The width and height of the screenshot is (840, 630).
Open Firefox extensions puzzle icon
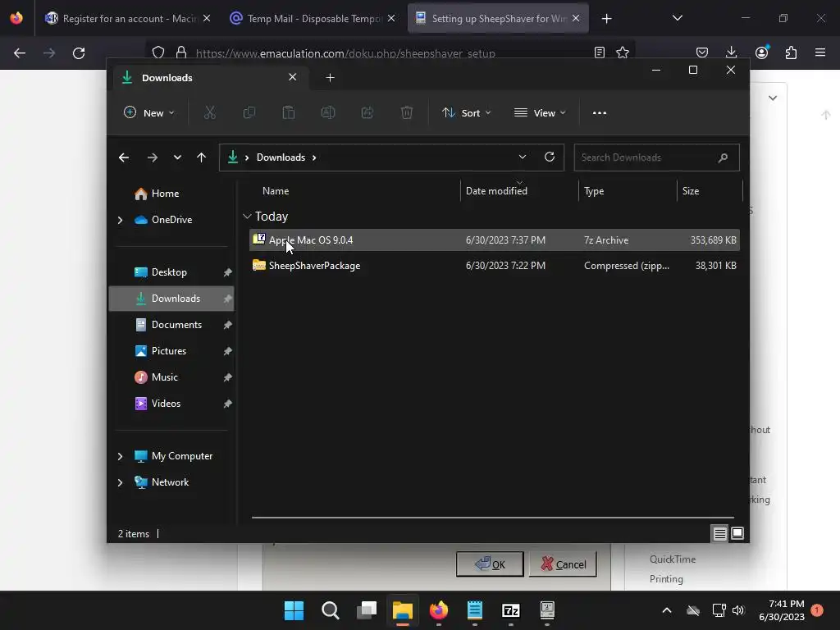click(791, 52)
